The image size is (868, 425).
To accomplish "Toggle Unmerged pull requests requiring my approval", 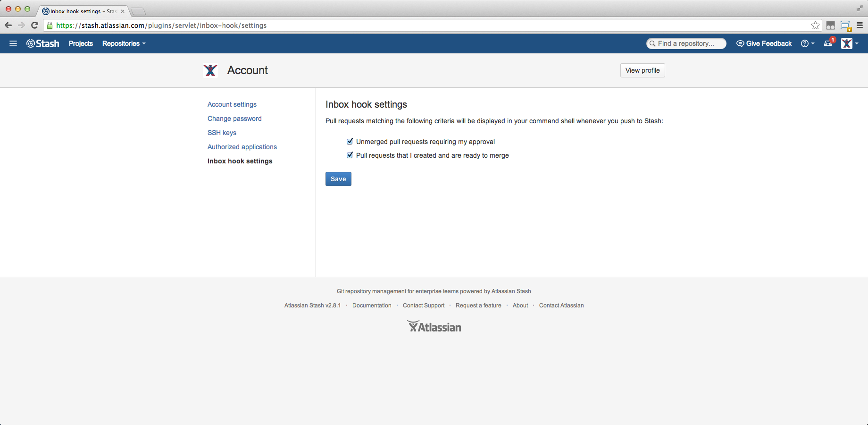I will pyautogui.click(x=350, y=141).
